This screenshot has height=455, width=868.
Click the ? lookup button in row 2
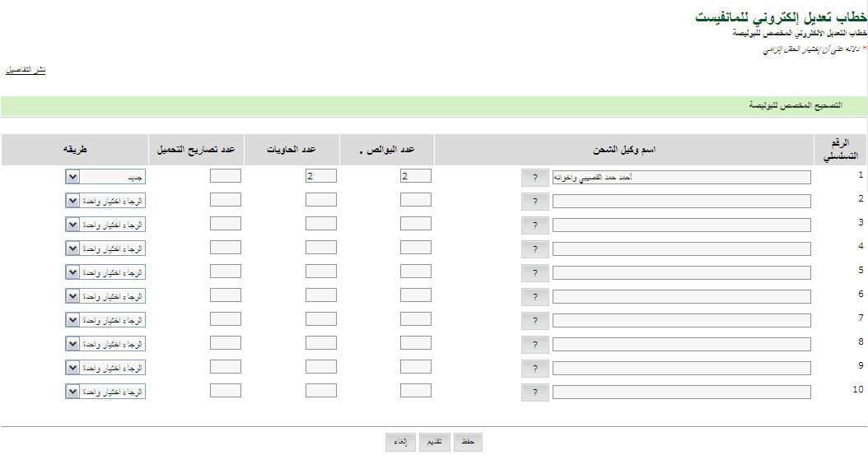pos(535,201)
